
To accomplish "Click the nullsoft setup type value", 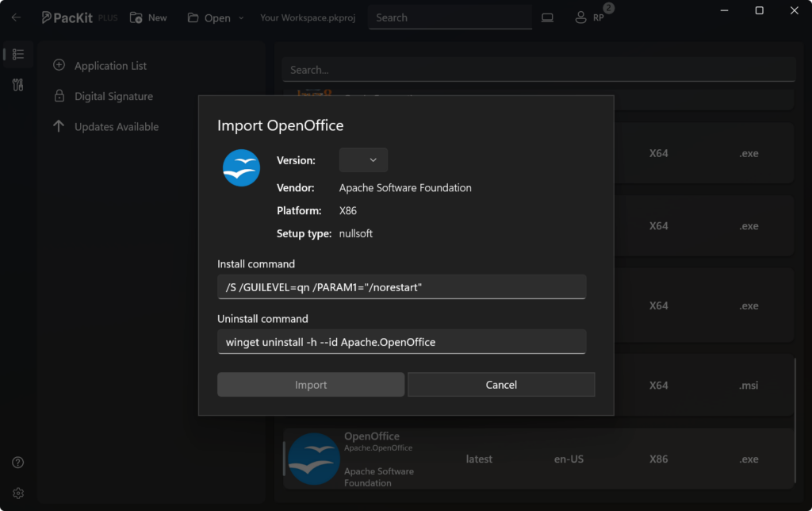I will (356, 234).
